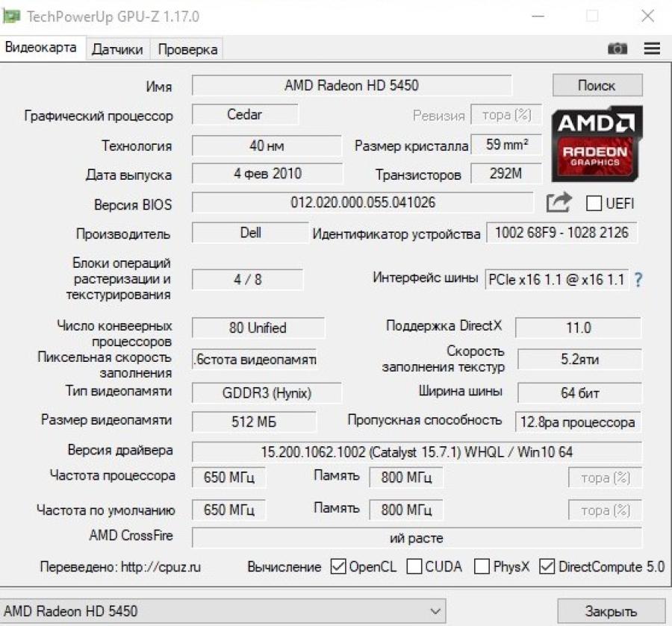
Task: Open the GPU selection dropdown
Action: [435, 610]
